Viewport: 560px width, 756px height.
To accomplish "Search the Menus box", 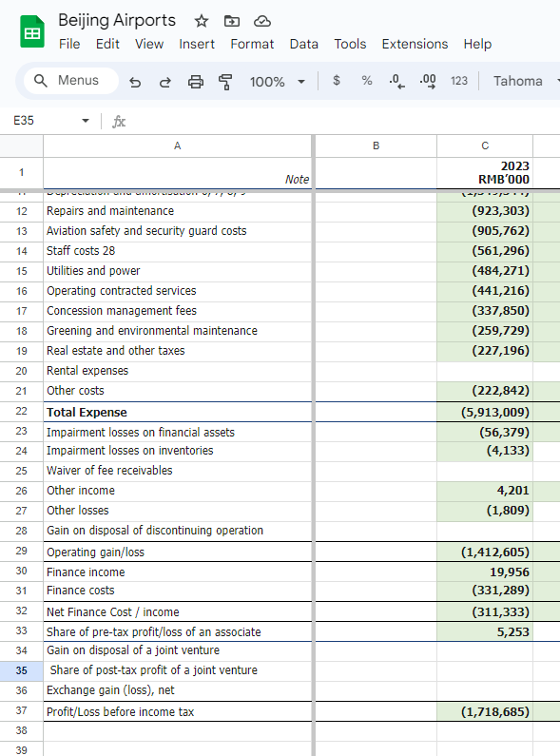I will coord(71,81).
